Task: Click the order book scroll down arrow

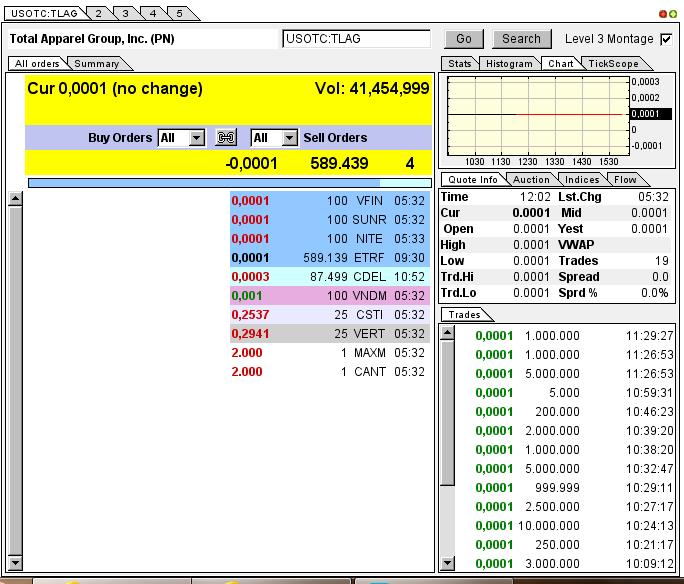Action: point(15,563)
